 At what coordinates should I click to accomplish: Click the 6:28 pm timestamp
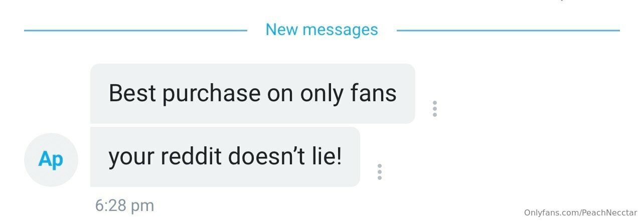coord(124,205)
